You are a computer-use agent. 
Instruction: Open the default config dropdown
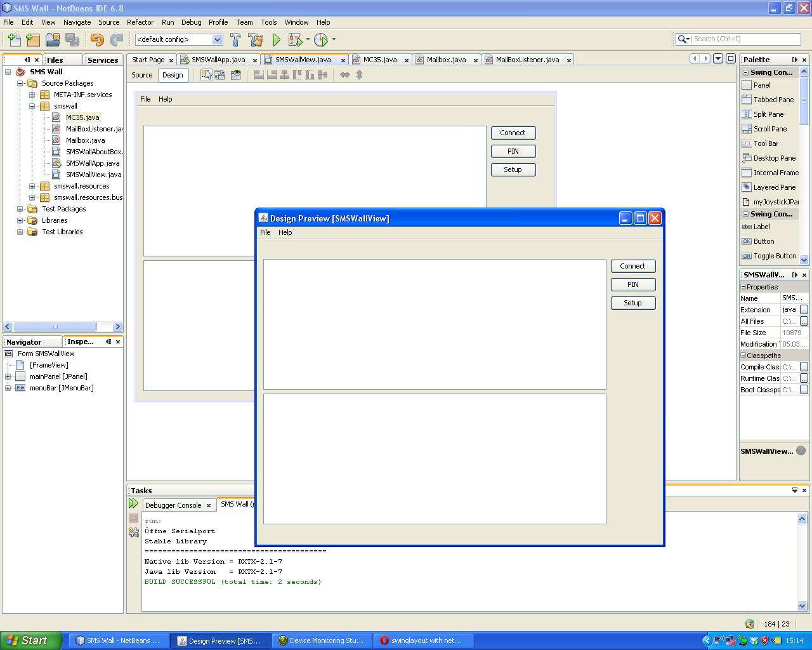click(x=218, y=39)
